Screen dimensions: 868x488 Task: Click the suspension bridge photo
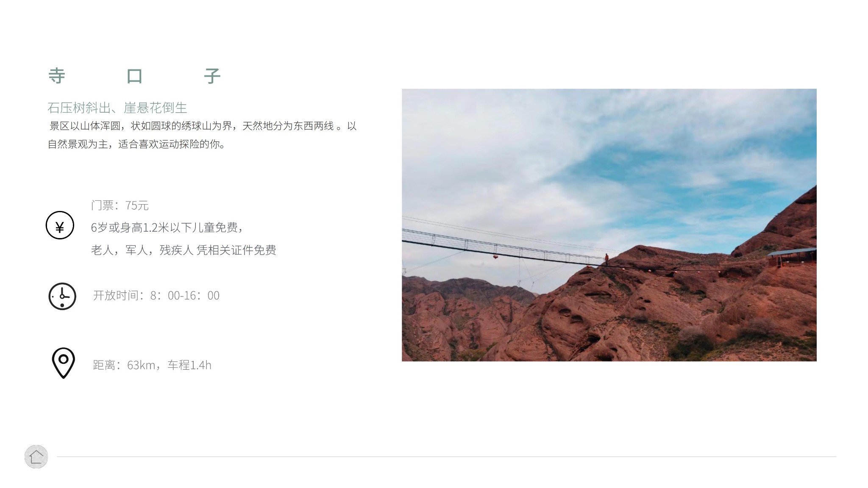point(609,225)
